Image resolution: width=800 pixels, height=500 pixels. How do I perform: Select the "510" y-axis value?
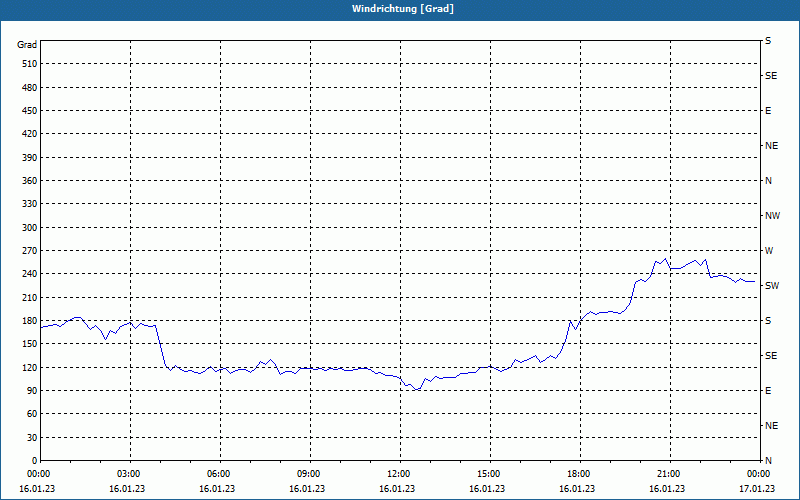[30, 64]
